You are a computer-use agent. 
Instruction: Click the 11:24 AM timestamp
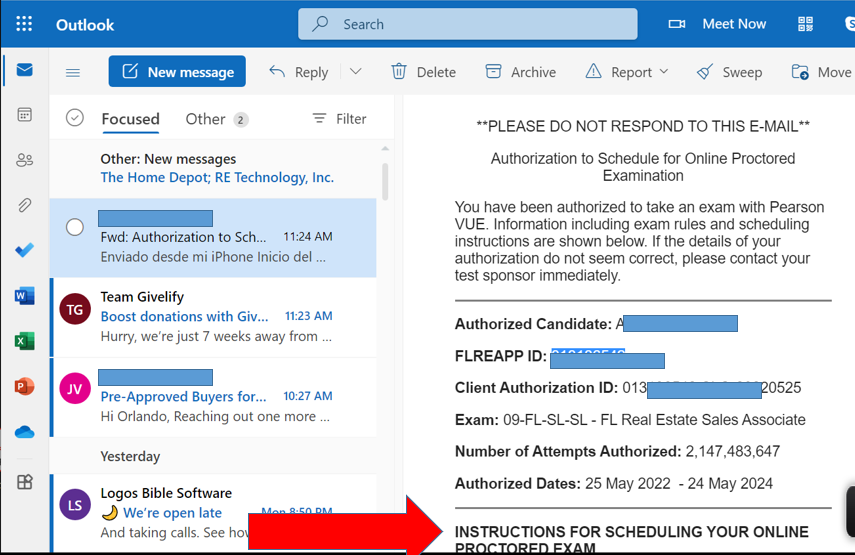[x=308, y=237]
